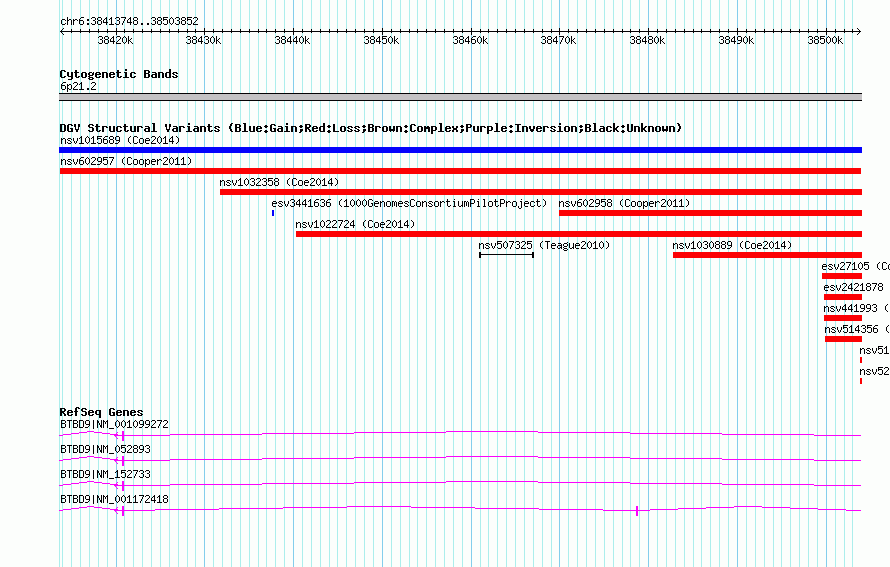Click the blue nsv1015689 gain variant bar

click(x=460, y=150)
